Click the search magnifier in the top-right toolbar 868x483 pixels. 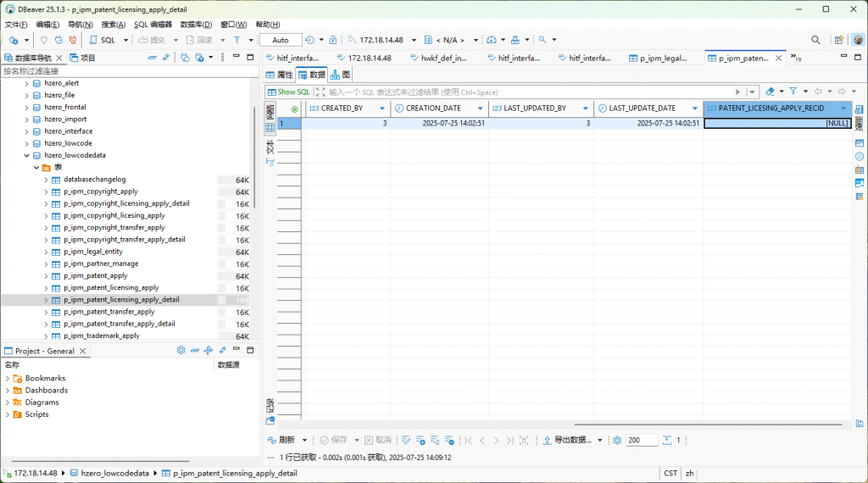(x=815, y=40)
